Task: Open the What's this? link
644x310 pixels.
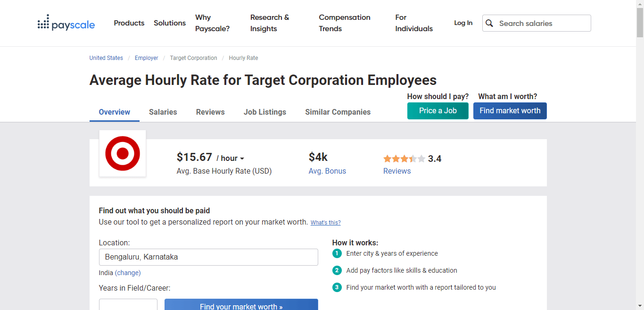Action: 325,222
